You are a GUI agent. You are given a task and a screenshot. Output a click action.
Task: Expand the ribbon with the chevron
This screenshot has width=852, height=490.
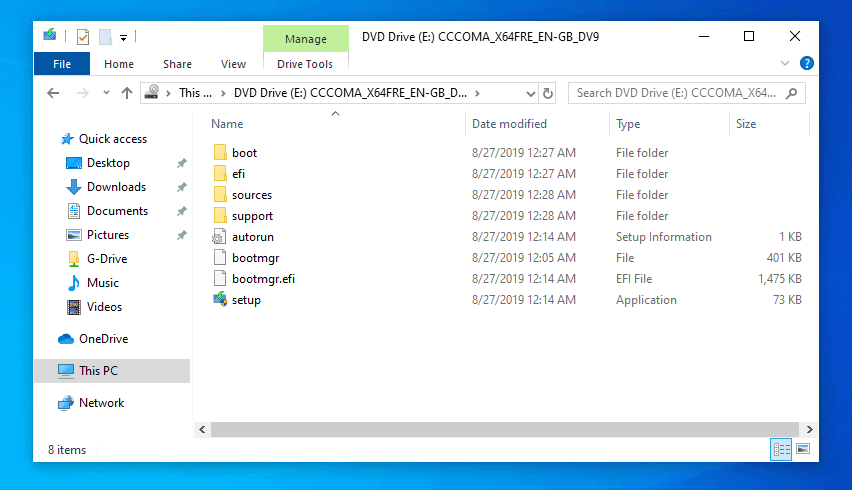click(x=785, y=63)
